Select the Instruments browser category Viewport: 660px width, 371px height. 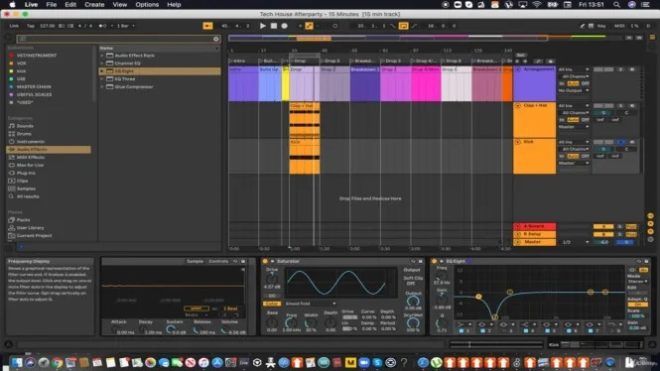(30, 141)
